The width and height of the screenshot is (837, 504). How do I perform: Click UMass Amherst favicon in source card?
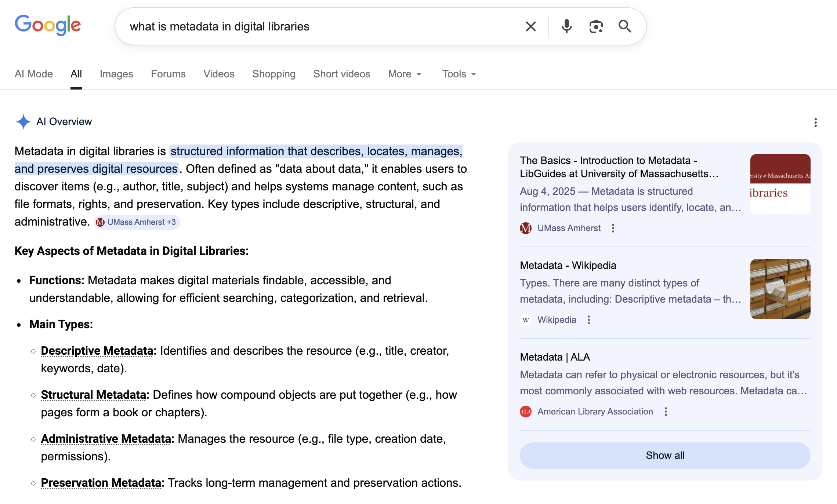526,228
